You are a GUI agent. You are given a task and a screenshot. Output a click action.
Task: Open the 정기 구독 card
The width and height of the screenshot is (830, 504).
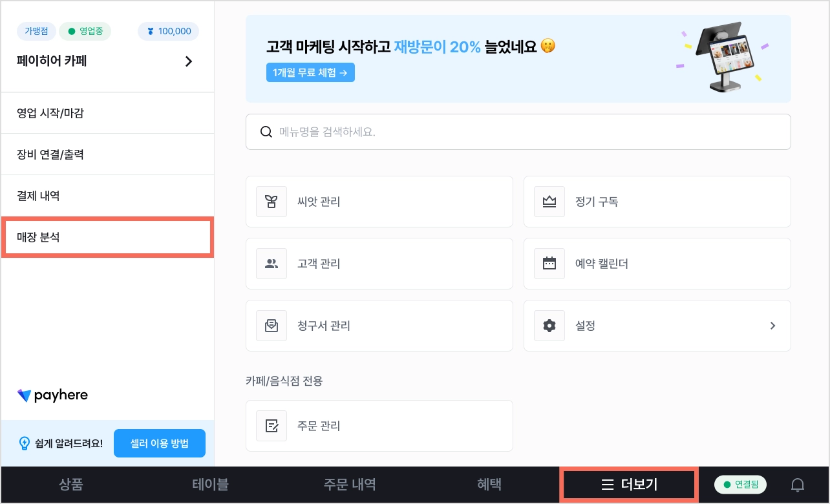(x=657, y=202)
